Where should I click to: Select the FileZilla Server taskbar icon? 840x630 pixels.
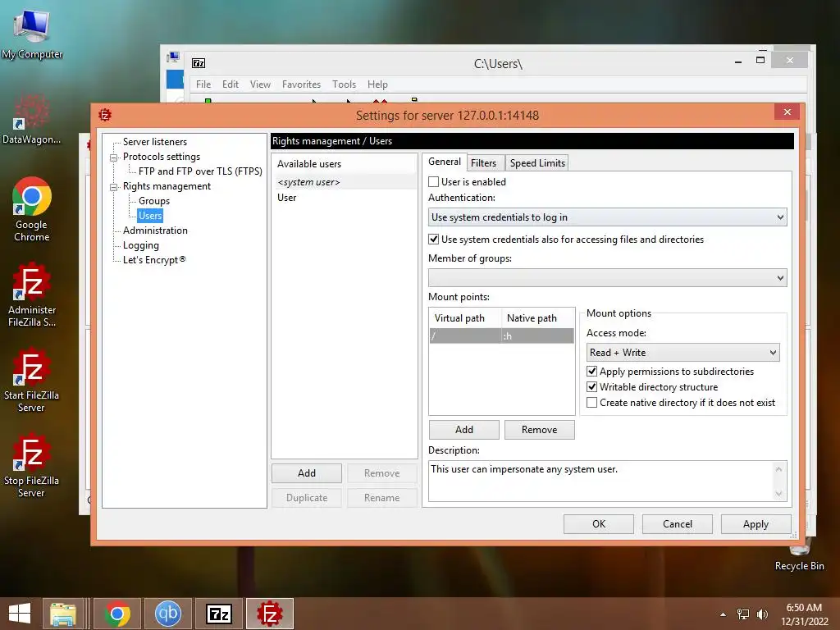point(269,614)
